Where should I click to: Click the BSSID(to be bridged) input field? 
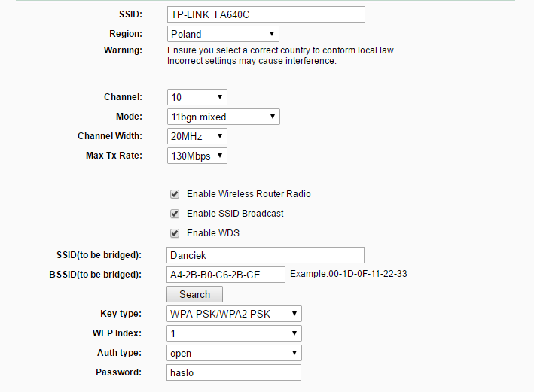coord(226,275)
